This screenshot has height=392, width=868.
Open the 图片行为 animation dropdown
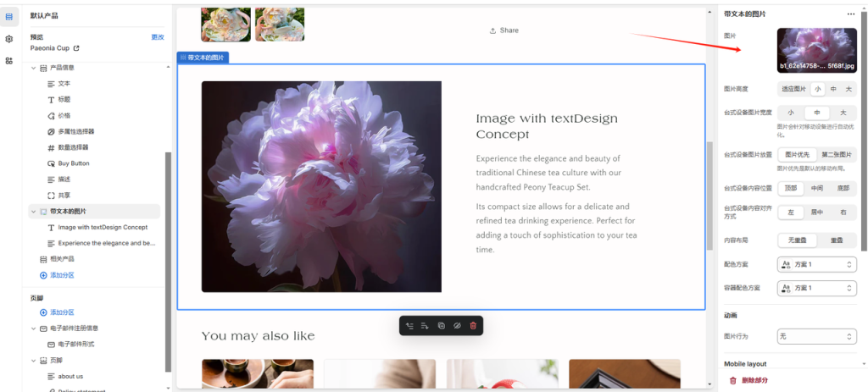pyautogui.click(x=816, y=336)
